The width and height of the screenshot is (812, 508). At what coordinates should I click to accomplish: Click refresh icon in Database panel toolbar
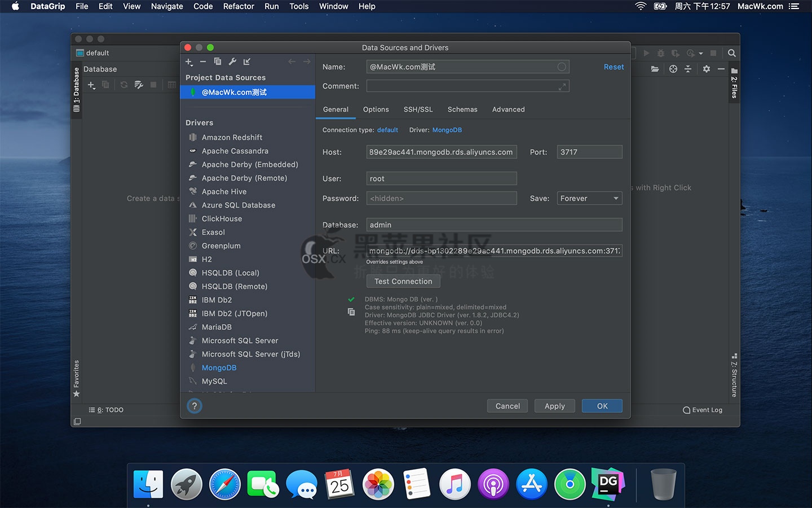tap(123, 85)
